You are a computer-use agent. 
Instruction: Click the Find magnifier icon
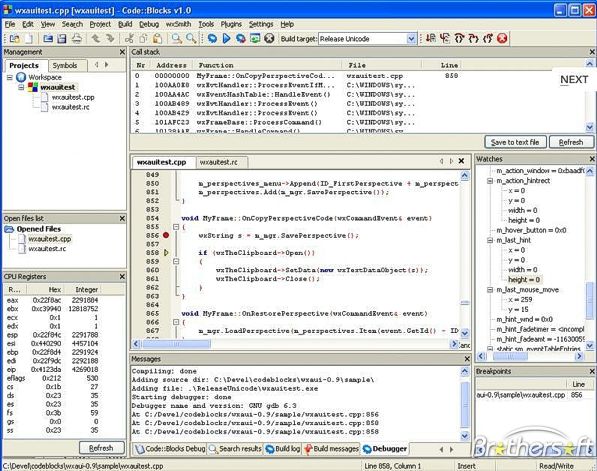[176, 38]
